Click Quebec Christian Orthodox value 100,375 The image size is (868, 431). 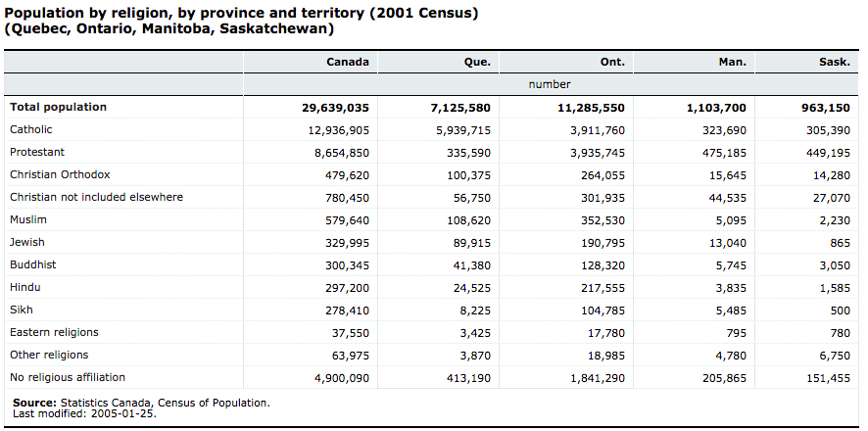pyautogui.click(x=468, y=175)
